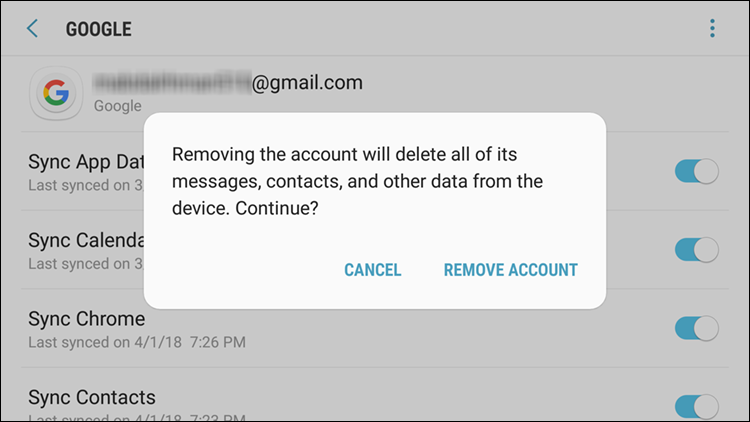Viewport: 750px width, 422px height.
Task: Toggle the Sync App Data switch
Action: coord(696,172)
